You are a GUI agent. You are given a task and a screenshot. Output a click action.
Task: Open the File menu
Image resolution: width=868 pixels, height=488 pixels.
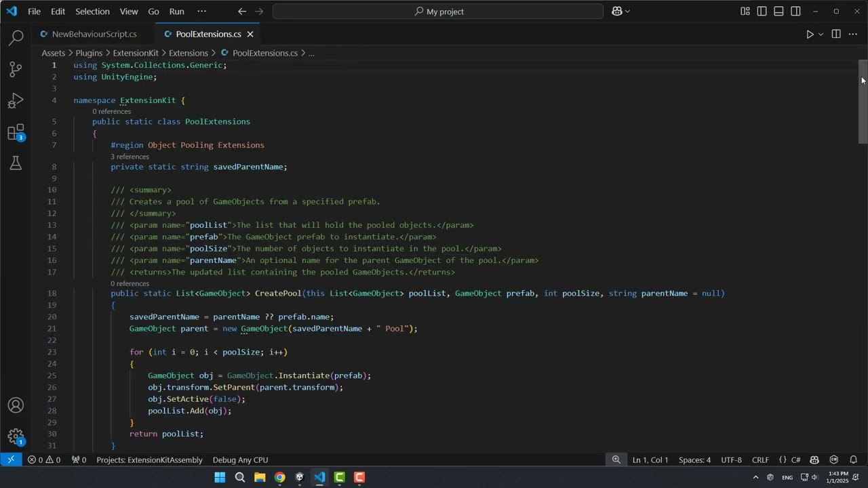click(34, 12)
